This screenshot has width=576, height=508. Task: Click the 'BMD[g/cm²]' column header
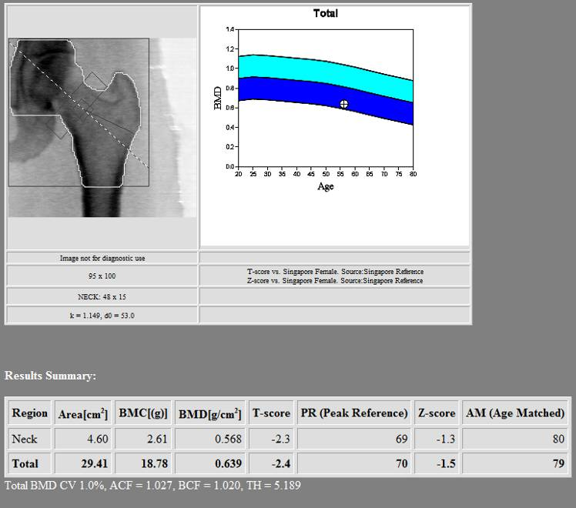[x=210, y=413]
